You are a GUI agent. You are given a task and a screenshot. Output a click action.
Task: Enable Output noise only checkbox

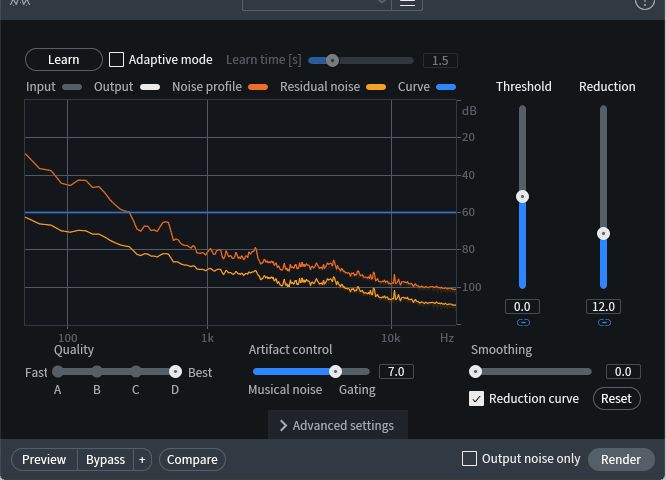469,459
